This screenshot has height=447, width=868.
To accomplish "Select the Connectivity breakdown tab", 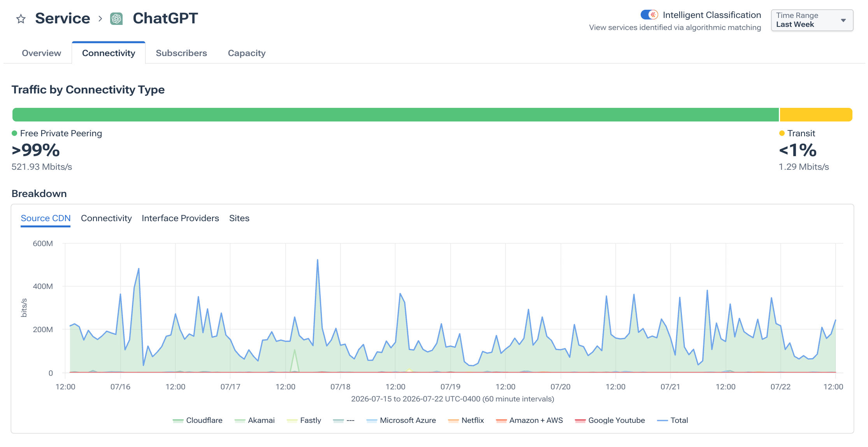I will (x=106, y=218).
